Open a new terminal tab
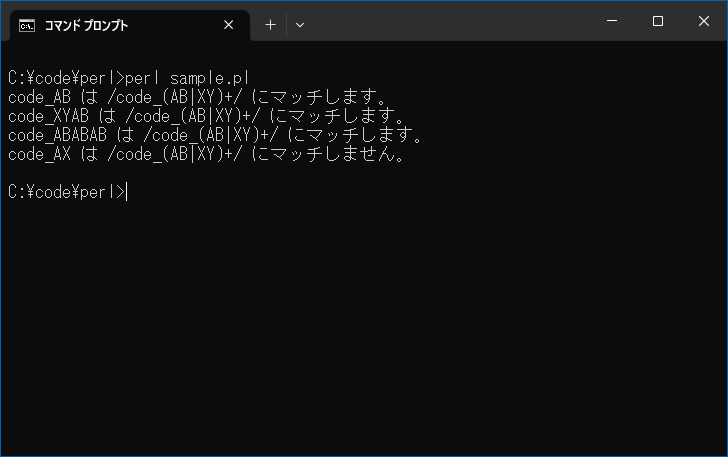The height and width of the screenshot is (457, 728). coord(270,25)
